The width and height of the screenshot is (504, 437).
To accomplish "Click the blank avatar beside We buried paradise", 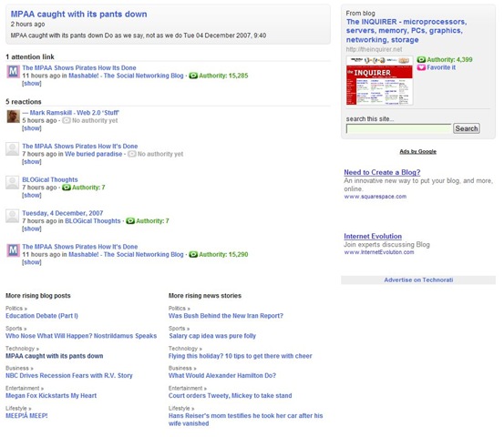I will click(12, 149).
